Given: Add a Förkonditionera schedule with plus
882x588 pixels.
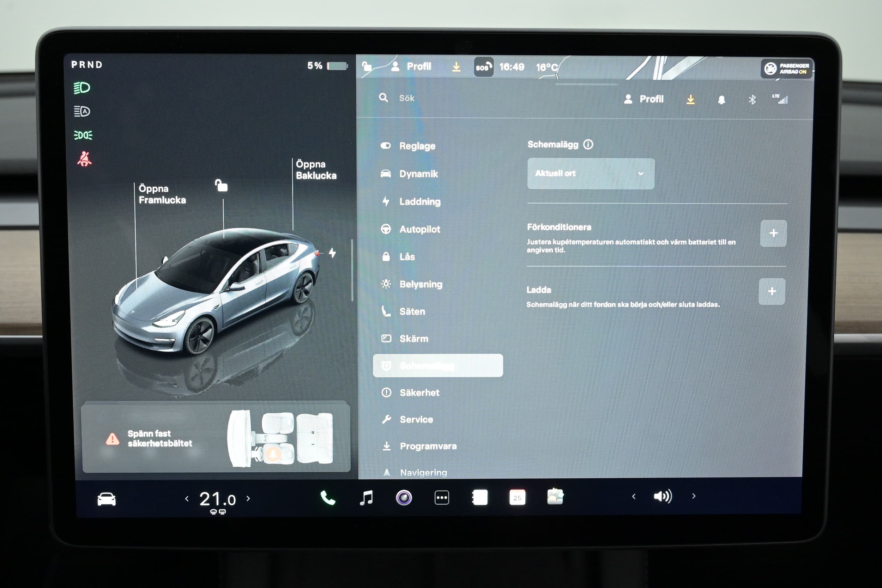Looking at the screenshot, I should tap(773, 233).
